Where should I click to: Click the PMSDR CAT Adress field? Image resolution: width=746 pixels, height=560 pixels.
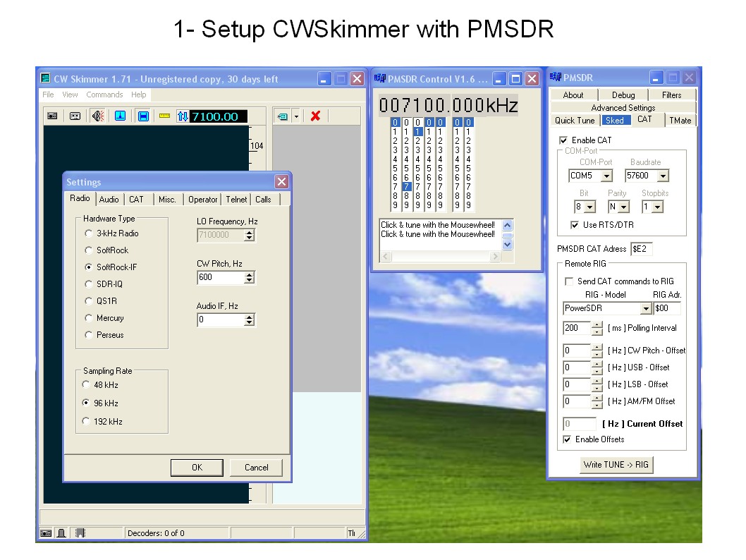[642, 249]
